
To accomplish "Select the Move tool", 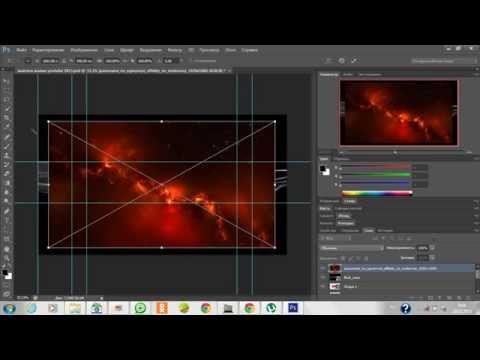I will pos(6,81).
